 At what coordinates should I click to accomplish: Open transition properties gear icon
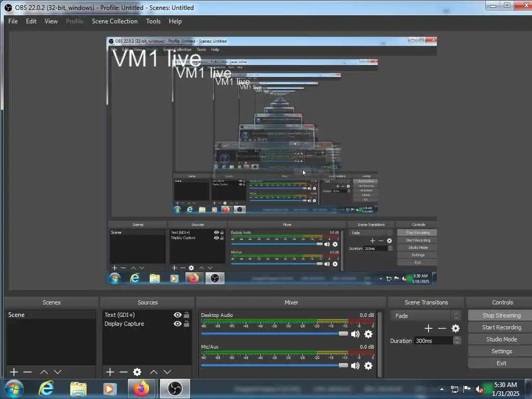tap(455, 328)
